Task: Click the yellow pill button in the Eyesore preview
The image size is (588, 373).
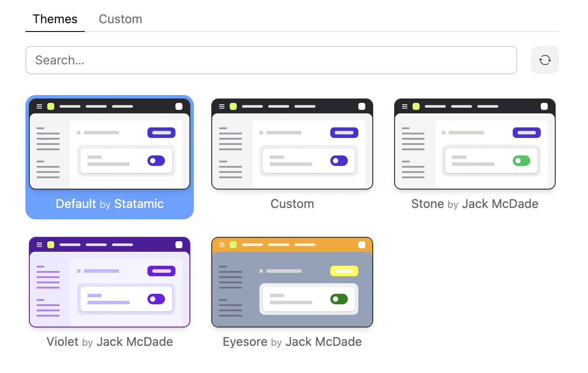Action: click(x=344, y=271)
